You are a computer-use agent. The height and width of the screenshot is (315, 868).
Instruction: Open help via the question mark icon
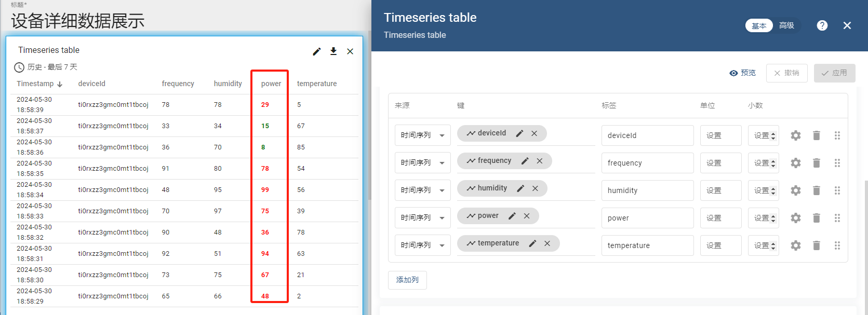tap(822, 25)
